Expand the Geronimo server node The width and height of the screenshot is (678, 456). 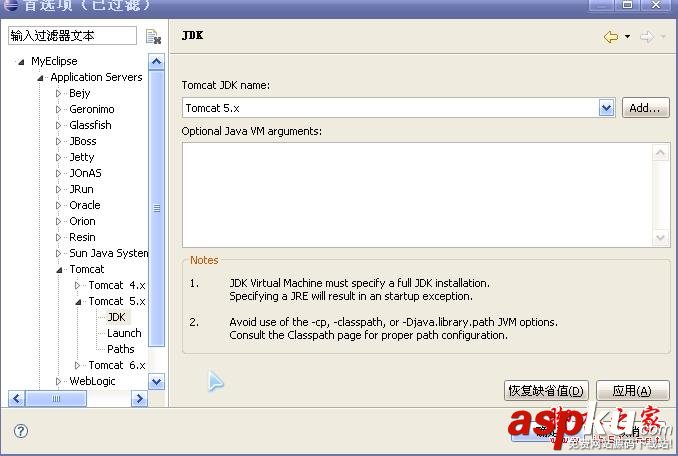point(58,109)
